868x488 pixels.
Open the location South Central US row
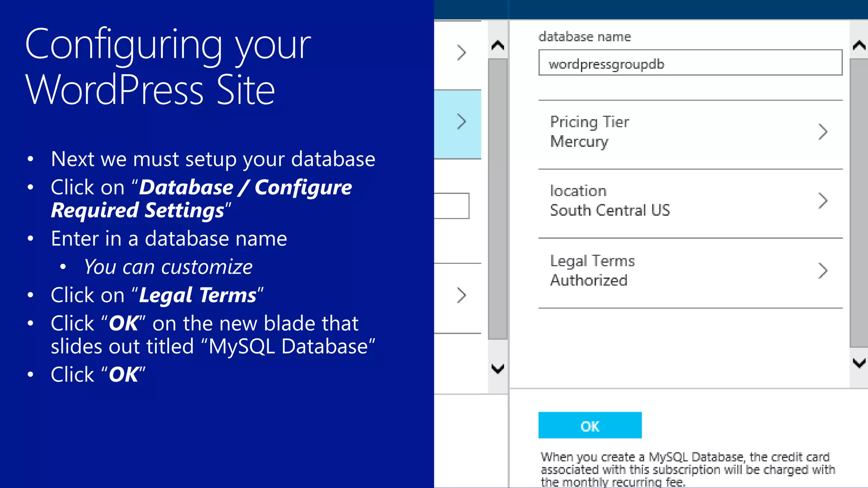678,201
